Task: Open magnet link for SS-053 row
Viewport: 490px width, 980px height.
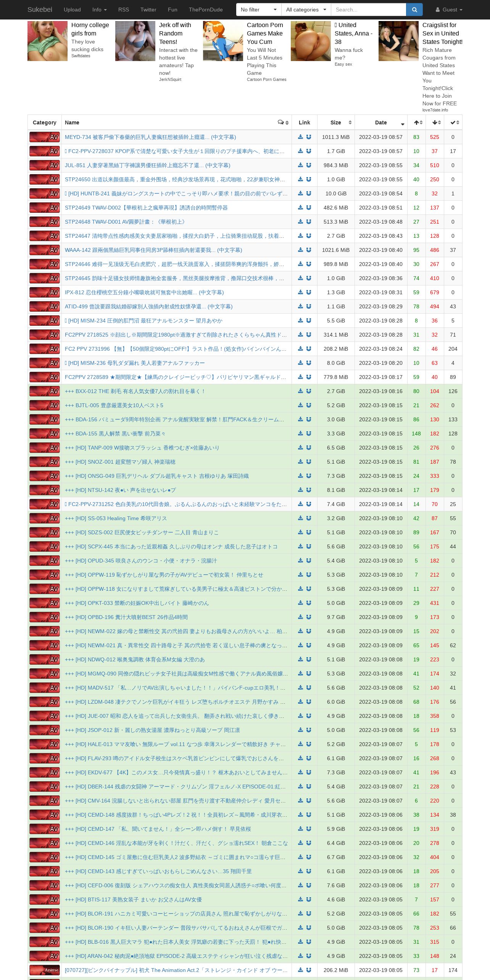Action: click(309, 518)
